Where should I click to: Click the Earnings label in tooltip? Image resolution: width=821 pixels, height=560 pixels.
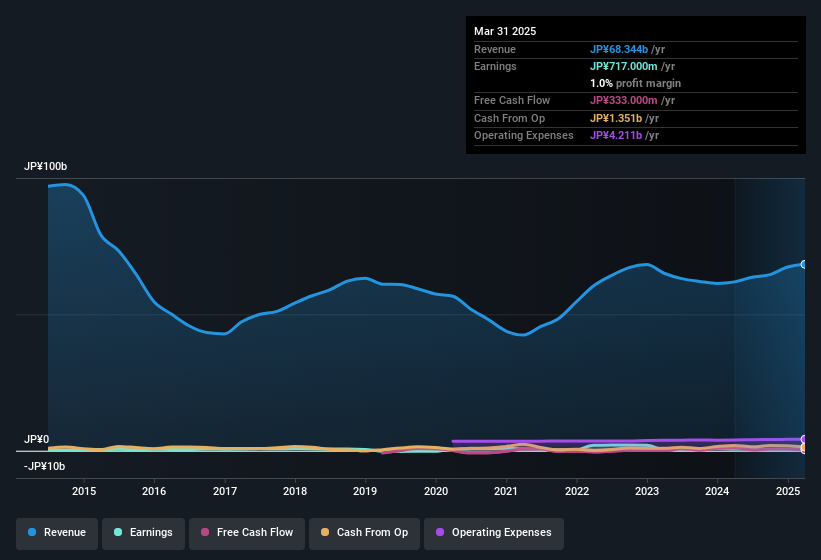pos(495,66)
